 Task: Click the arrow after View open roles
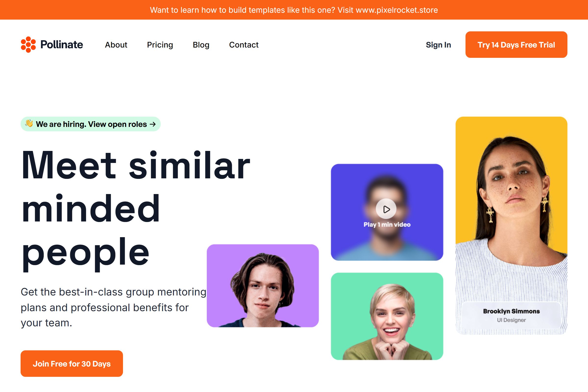coord(152,124)
